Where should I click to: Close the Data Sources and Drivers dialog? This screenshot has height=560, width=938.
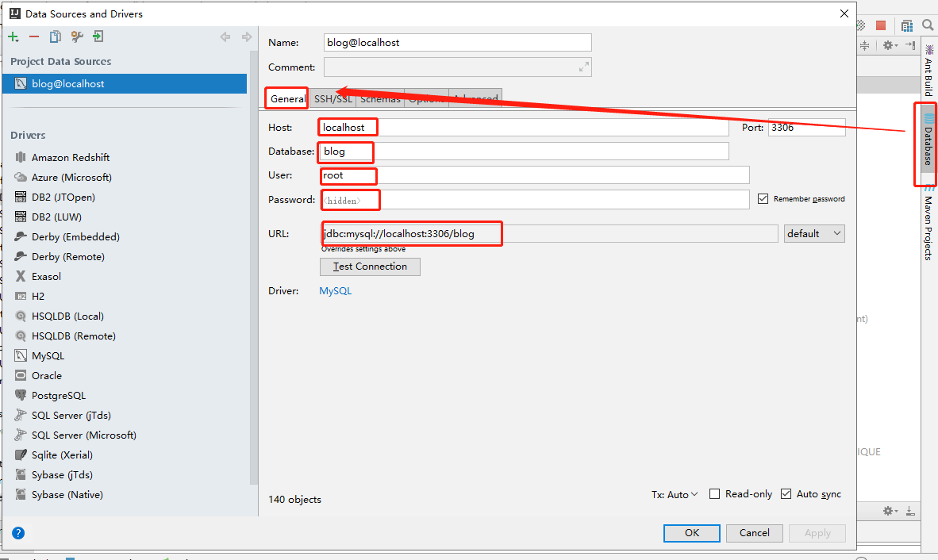(844, 13)
